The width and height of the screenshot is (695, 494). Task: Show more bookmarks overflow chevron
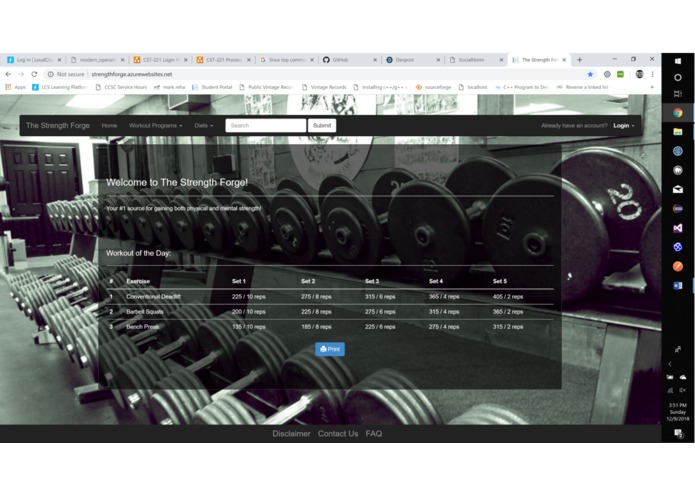pyautogui.click(x=652, y=87)
